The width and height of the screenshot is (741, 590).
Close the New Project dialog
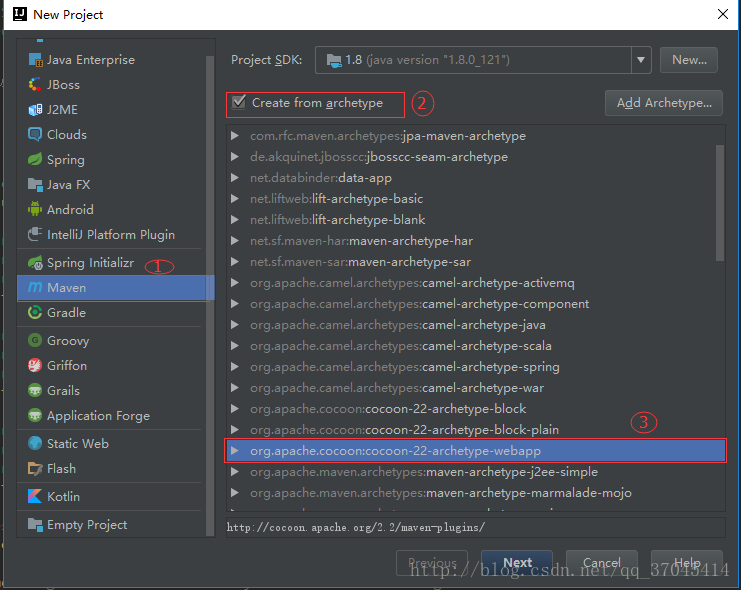[723, 14]
